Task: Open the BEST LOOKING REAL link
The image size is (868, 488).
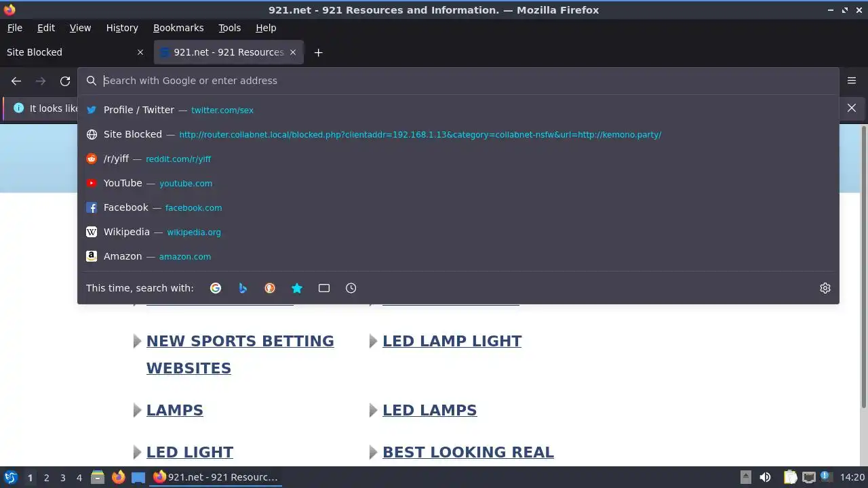Action: [x=468, y=452]
